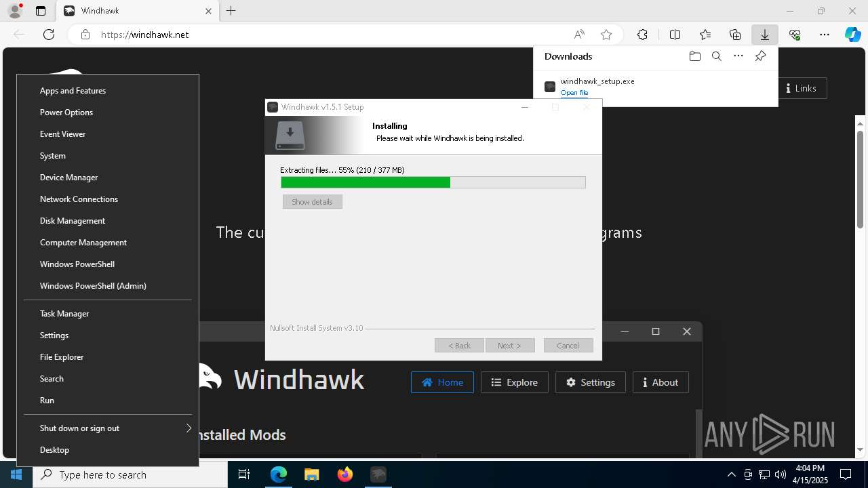
Task: Open Windhawk app Home tab
Action: pyautogui.click(x=442, y=382)
